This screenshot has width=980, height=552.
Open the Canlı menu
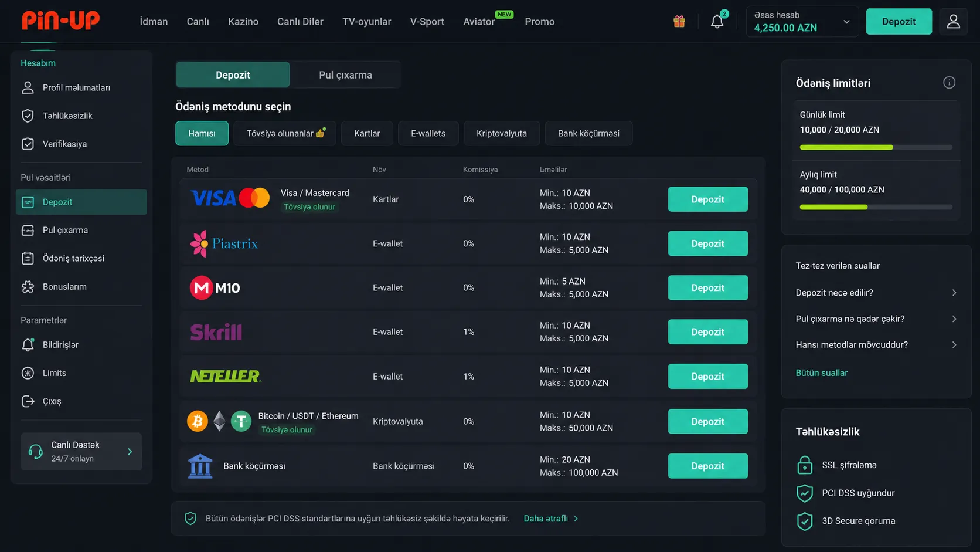(198, 22)
